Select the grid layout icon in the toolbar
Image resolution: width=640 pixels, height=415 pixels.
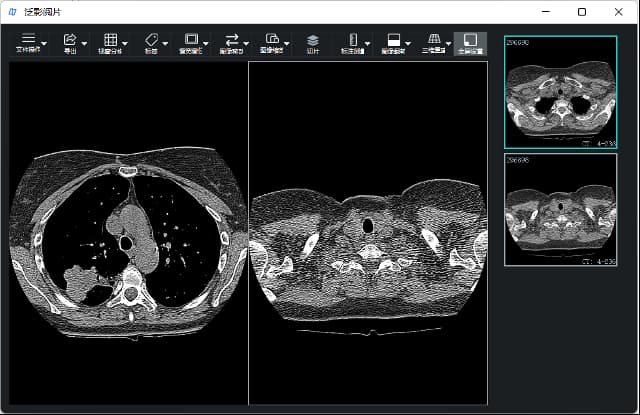[x=110, y=39]
